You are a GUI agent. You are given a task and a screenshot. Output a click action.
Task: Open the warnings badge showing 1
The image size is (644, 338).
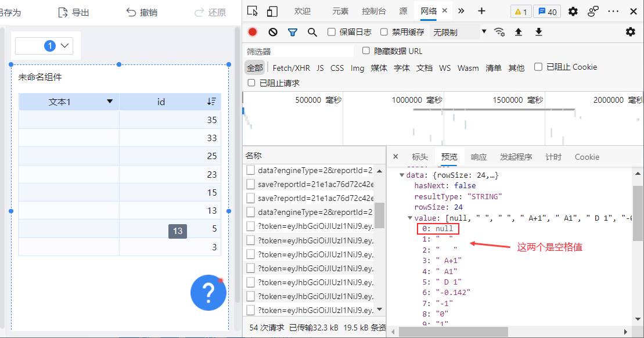click(x=521, y=12)
